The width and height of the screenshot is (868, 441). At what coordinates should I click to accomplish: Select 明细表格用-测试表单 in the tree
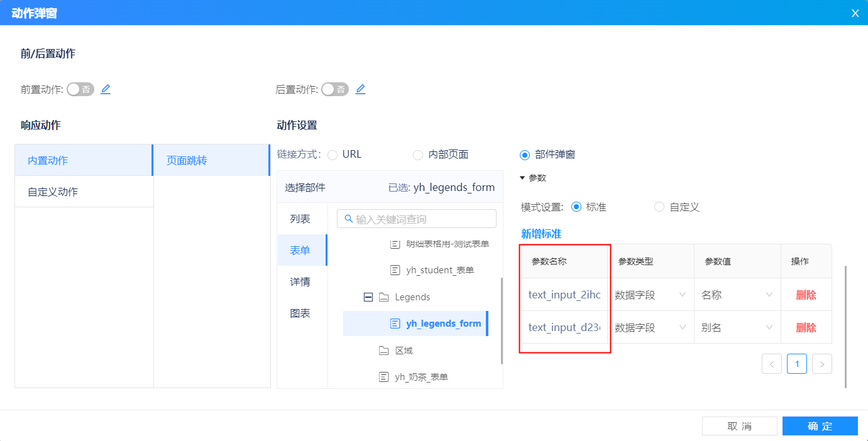[x=448, y=244]
